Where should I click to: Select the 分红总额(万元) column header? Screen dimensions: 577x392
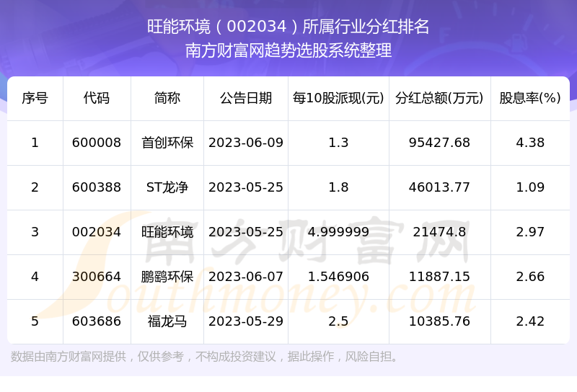point(439,98)
